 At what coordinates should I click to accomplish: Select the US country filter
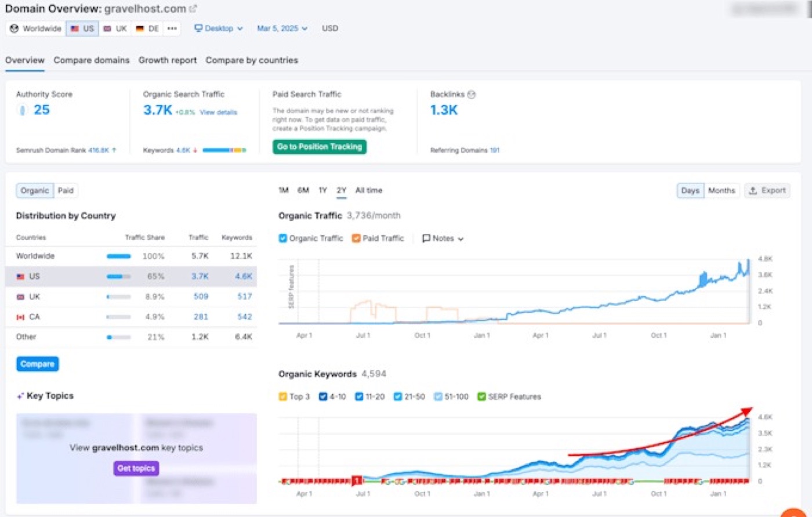coord(82,28)
